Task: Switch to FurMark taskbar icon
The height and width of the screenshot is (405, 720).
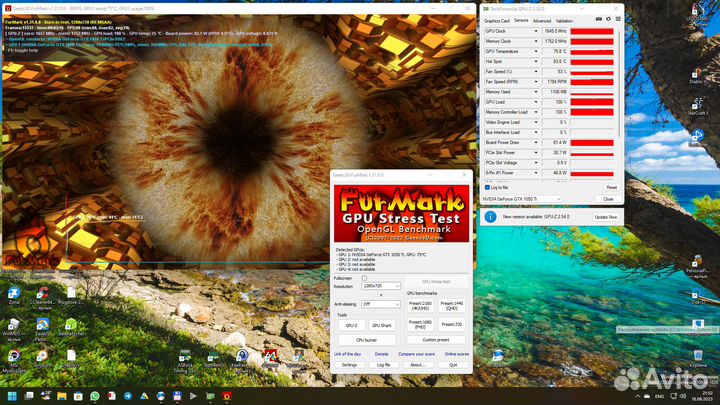Action: [227, 396]
